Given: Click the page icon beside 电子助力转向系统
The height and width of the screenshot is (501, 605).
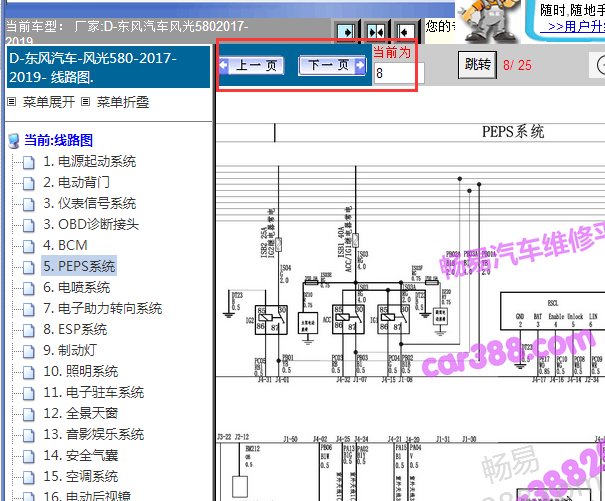Looking at the screenshot, I should point(29,309).
